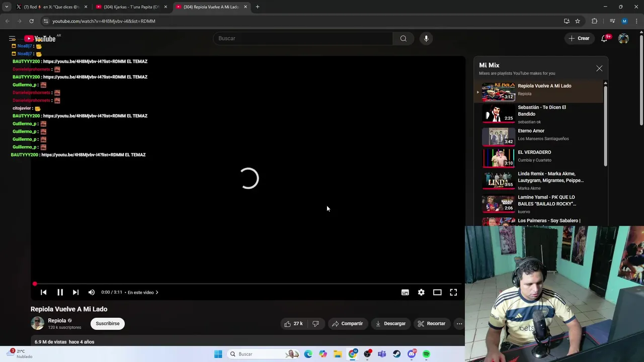Open Spotify from the taskbar
This screenshot has height=362, width=644.
pyautogui.click(x=426, y=354)
